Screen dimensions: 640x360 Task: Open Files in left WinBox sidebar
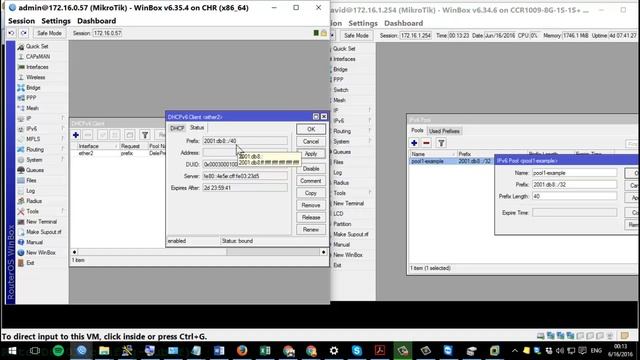[31, 180]
